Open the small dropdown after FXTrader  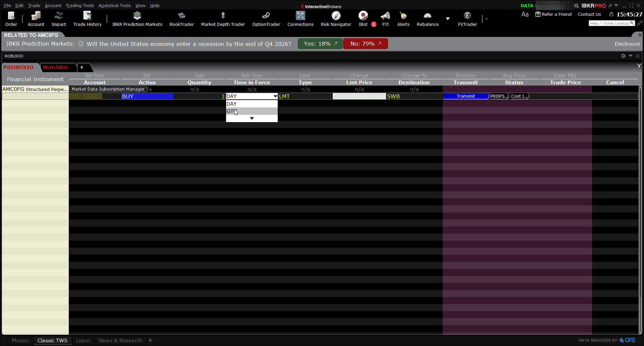(x=486, y=19)
